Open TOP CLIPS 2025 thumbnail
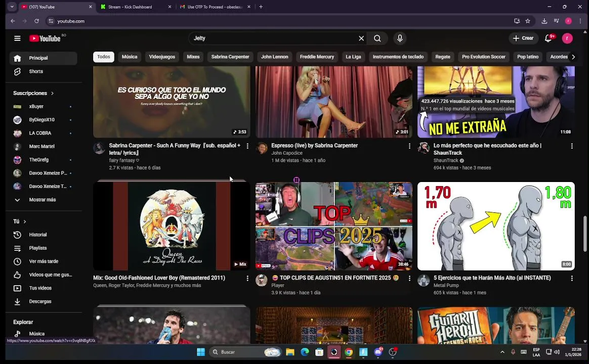This screenshot has height=364, width=589. pos(334,226)
